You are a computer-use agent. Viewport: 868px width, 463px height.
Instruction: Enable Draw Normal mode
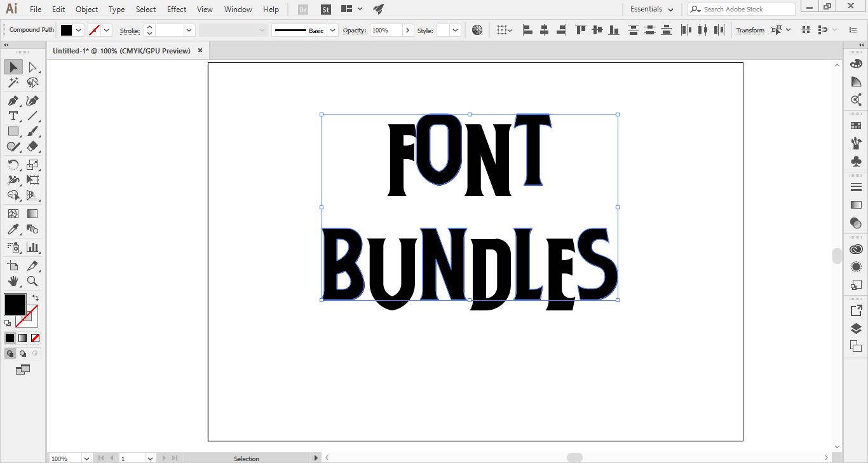click(10, 354)
